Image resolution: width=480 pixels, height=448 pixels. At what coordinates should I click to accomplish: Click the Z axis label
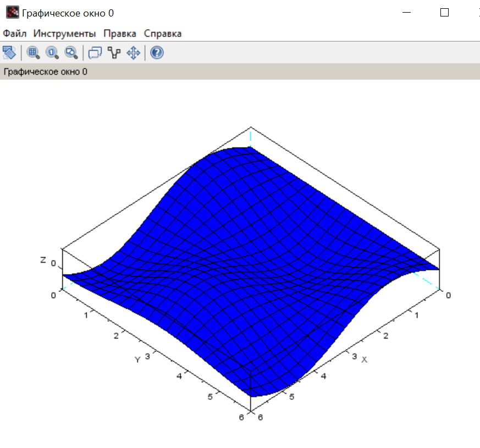coord(43,260)
